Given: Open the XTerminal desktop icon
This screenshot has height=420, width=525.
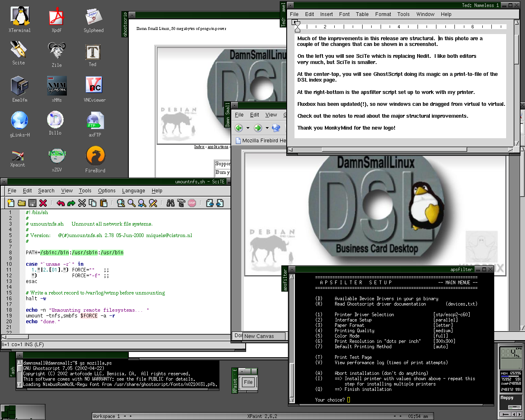Looking at the screenshot, I should click(20, 19).
